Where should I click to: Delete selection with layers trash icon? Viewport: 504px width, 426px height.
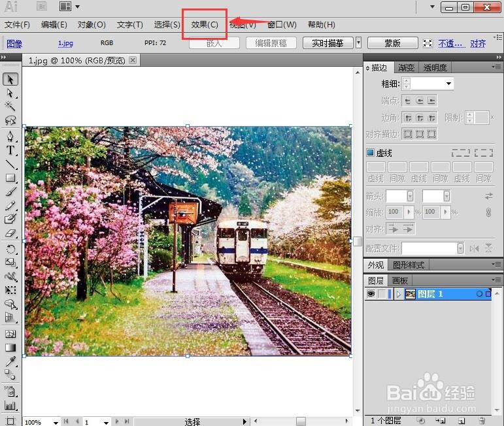click(482, 421)
